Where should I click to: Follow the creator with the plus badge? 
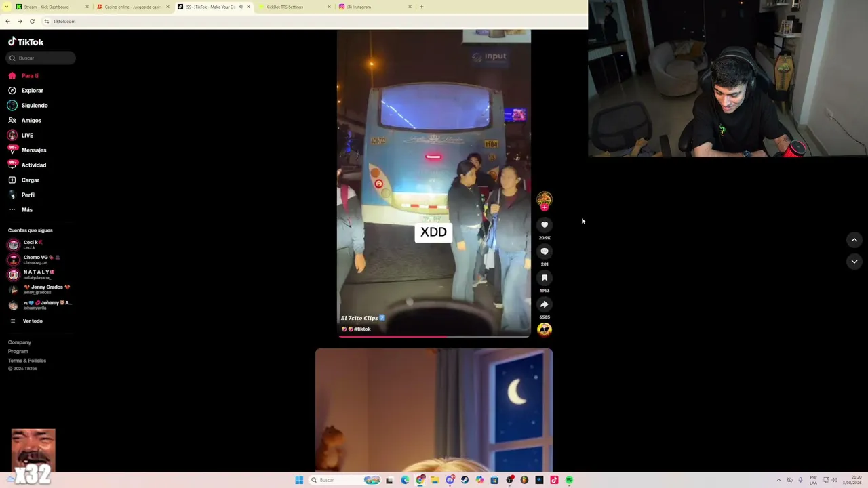tap(545, 207)
